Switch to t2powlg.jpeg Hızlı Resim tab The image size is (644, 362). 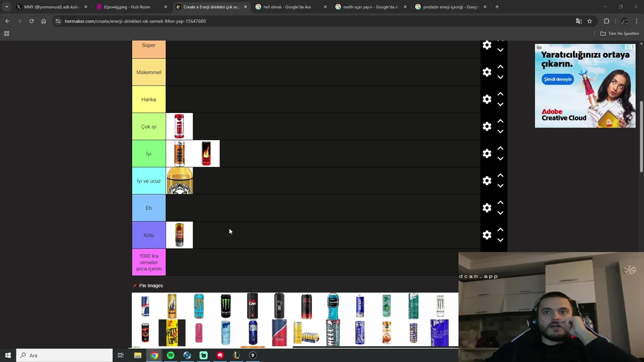click(130, 7)
